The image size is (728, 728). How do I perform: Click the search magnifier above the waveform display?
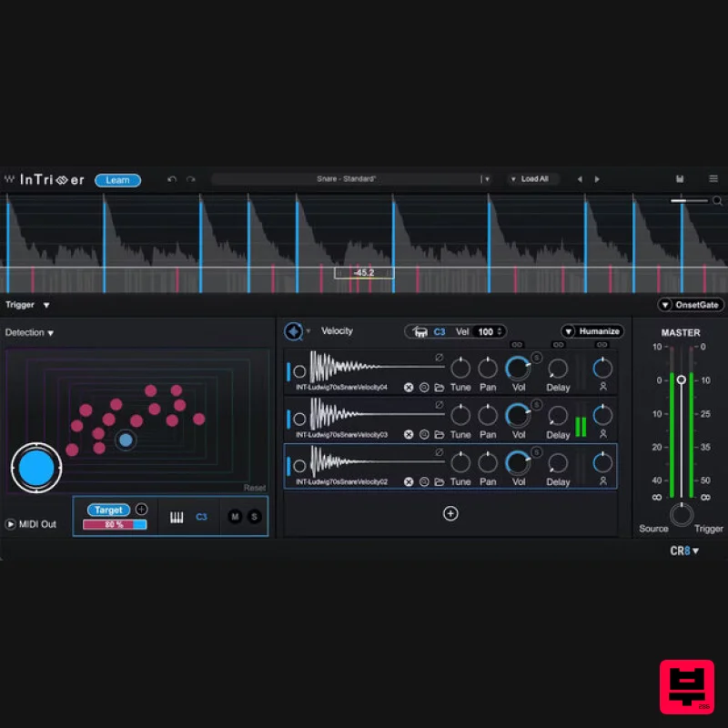(x=718, y=200)
